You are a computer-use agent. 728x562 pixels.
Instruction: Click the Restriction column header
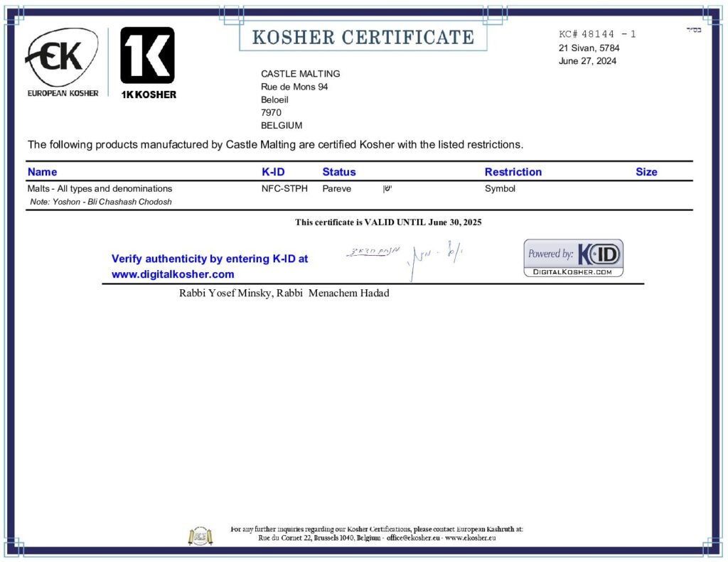tap(513, 171)
